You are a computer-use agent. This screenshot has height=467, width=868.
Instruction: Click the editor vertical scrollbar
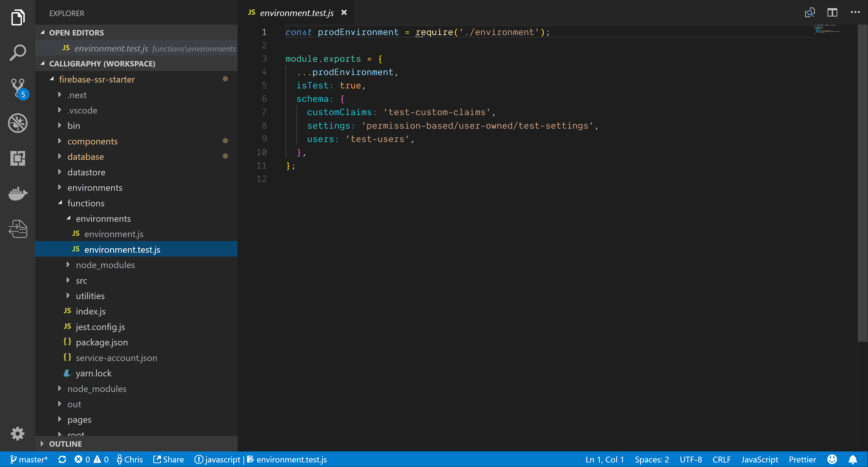point(862,183)
